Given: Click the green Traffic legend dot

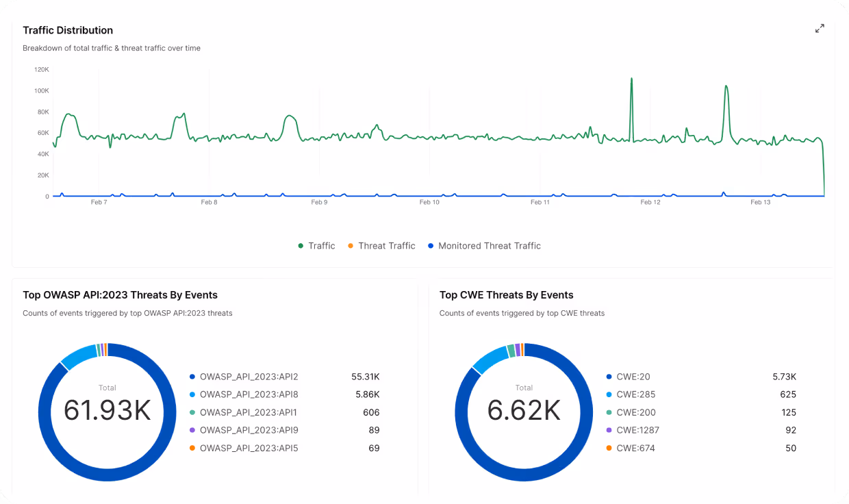Looking at the screenshot, I should (301, 246).
